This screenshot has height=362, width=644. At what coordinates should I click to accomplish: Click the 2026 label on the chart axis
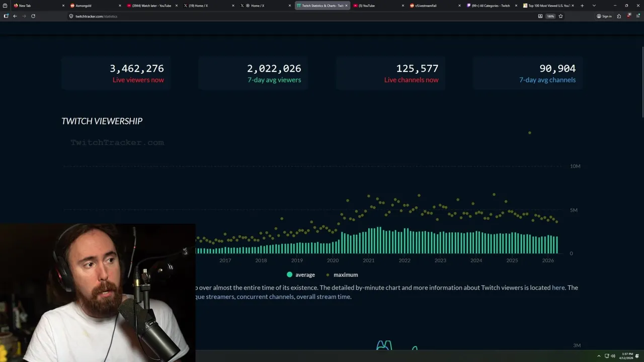click(x=548, y=260)
